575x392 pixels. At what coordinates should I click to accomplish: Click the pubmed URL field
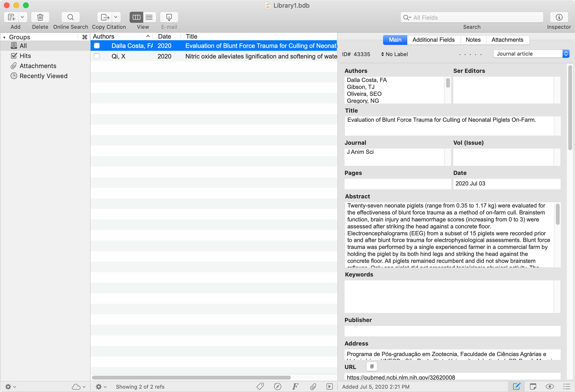pyautogui.click(x=452, y=377)
